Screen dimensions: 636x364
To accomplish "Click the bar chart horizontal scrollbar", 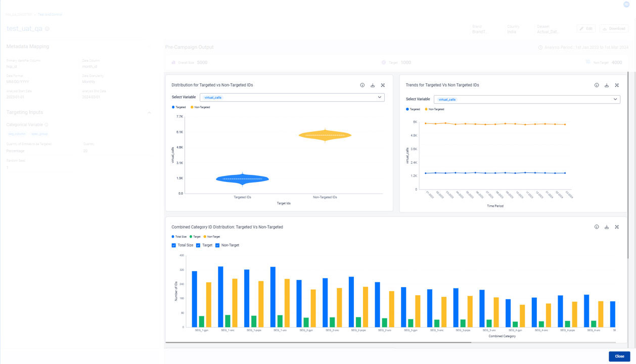I will [x=319, y=342].
